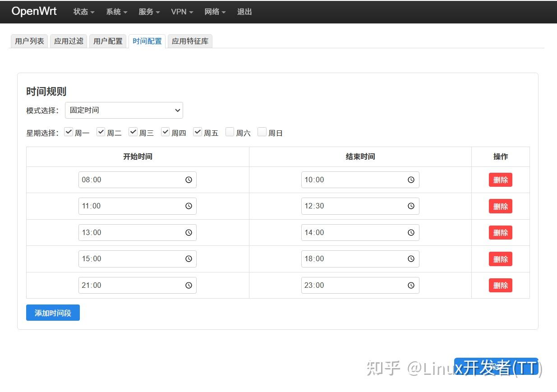Select the 时间配置 tab
Image resolution: width=557 pixels, height=392 pixels.
pyautogui.click(x=147, y=41)
